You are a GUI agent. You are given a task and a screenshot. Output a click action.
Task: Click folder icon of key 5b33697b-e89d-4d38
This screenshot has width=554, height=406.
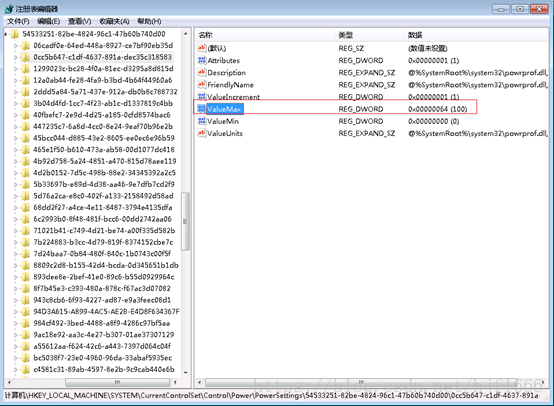[25, 184]
